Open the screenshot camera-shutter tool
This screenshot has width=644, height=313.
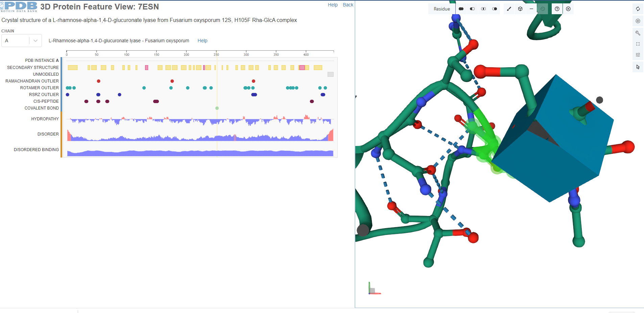[638, 21]
